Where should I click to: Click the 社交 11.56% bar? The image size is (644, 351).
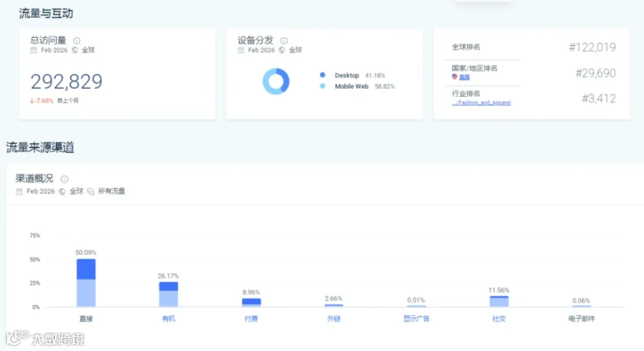[x=499, y=302]
